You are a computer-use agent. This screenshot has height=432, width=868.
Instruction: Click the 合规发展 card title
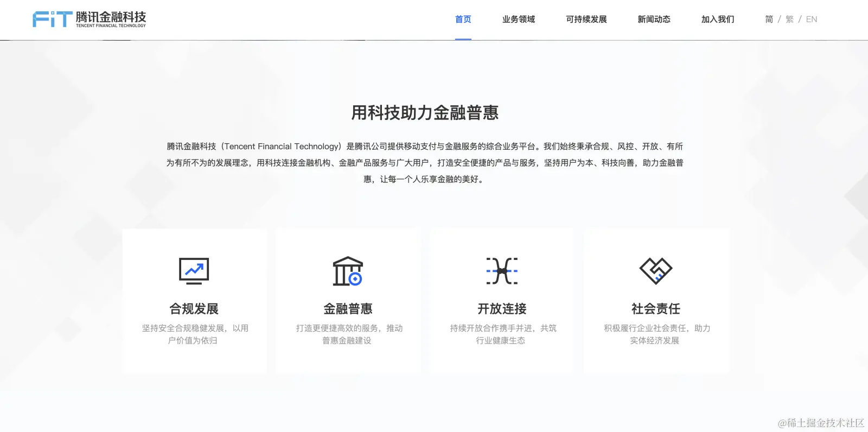pos(194,309)
